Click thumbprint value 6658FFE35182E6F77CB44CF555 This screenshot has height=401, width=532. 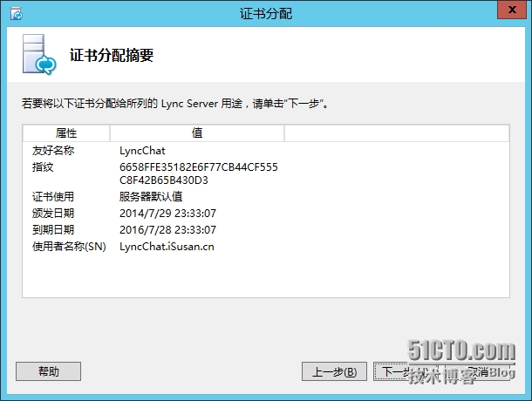(x=199, y=167)
